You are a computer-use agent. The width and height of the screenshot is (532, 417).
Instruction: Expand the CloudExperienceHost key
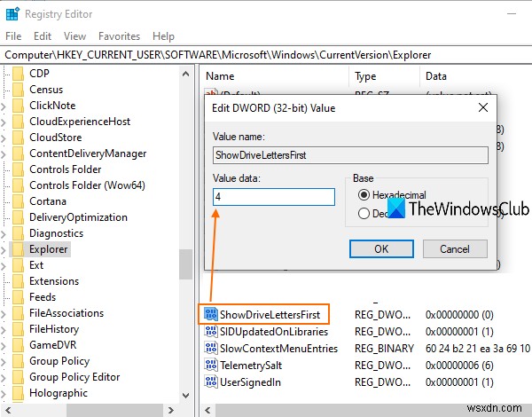4,122
